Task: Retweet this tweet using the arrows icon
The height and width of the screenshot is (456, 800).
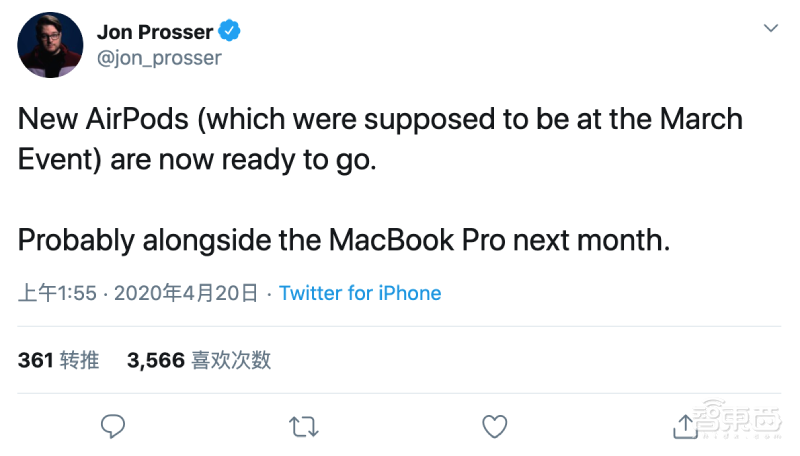Action: pyautogui.click(x=303, y=426)
